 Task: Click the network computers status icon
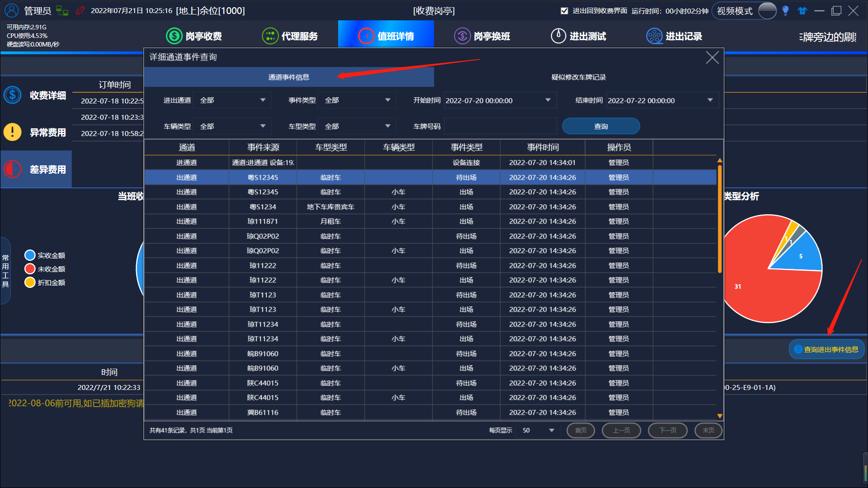pos(62,10)
